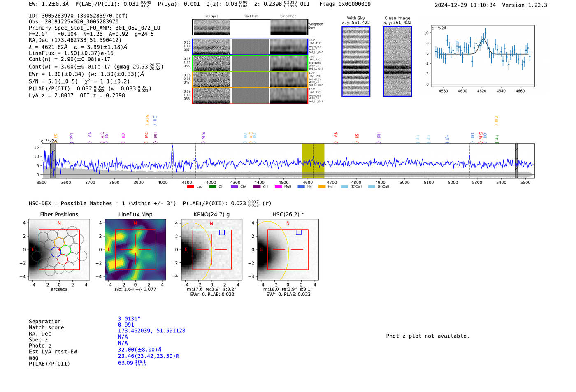Click the 'LineFlux = 1.50(±0.37)e-16' line

tap(71, 53)
